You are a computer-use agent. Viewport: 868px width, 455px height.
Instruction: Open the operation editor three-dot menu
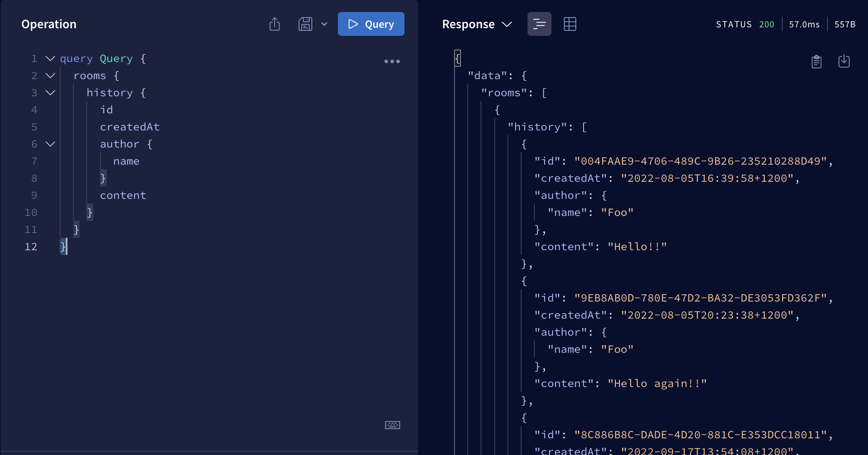392,62
